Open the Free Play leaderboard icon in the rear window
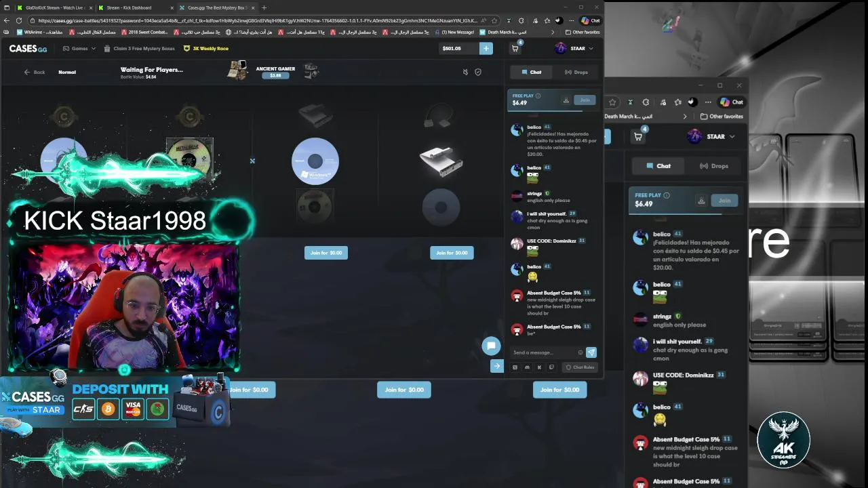 [701, 201]
